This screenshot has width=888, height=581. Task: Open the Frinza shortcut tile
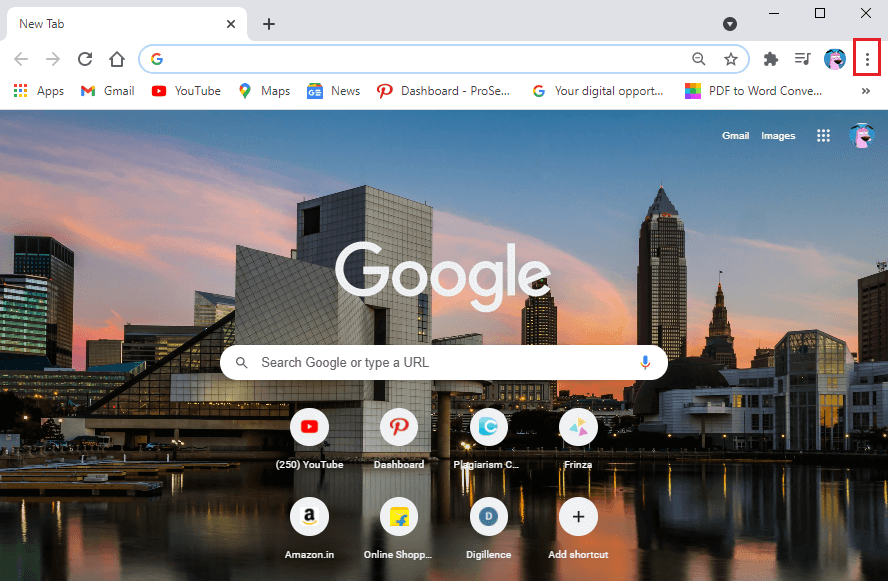(578, 439)
